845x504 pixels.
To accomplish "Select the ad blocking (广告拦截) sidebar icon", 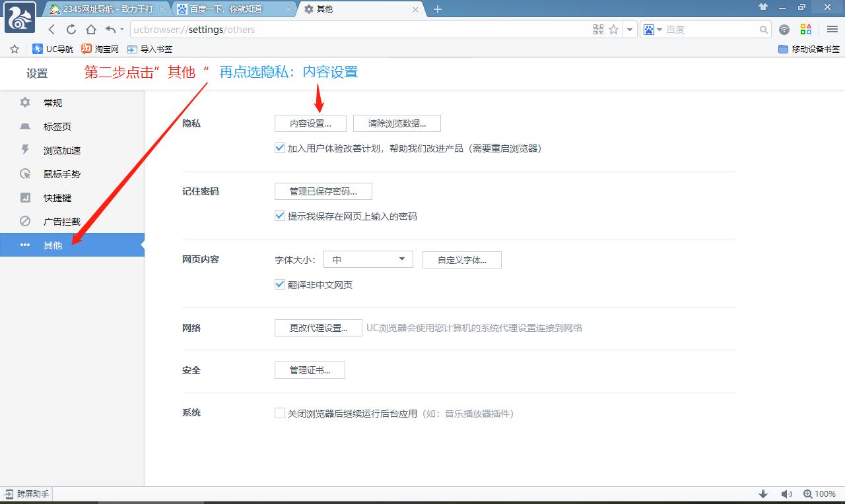I will point(24,221).
